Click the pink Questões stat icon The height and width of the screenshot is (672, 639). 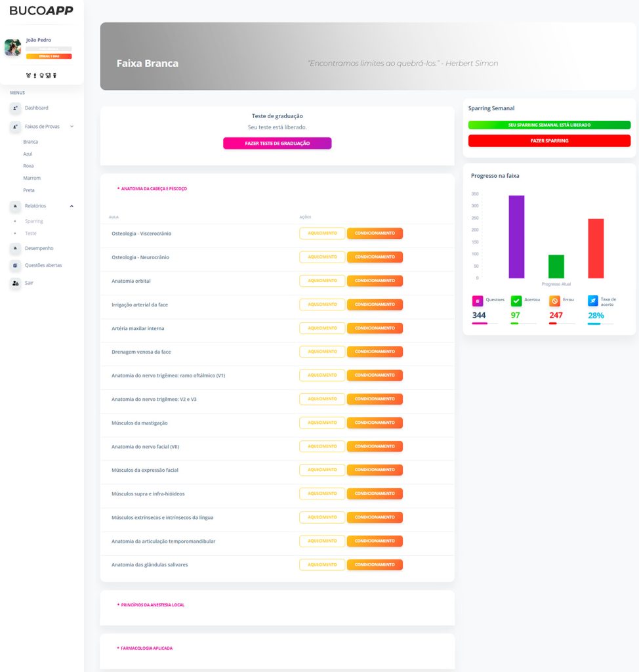coord(478,301)
